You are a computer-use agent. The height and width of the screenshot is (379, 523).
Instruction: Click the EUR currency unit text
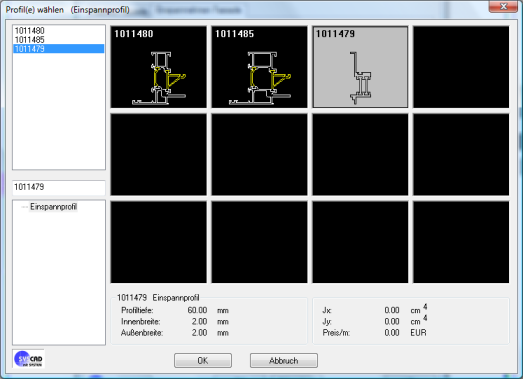point(418,333)
